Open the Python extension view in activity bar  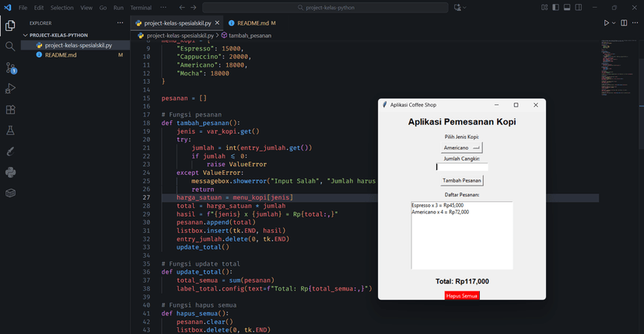coord(10,172)
